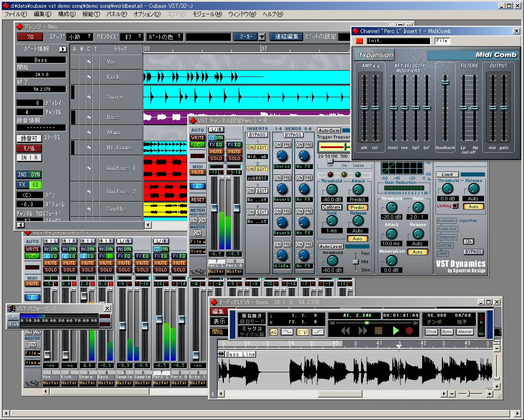Click the Bass Line label in audio editor

240,354
